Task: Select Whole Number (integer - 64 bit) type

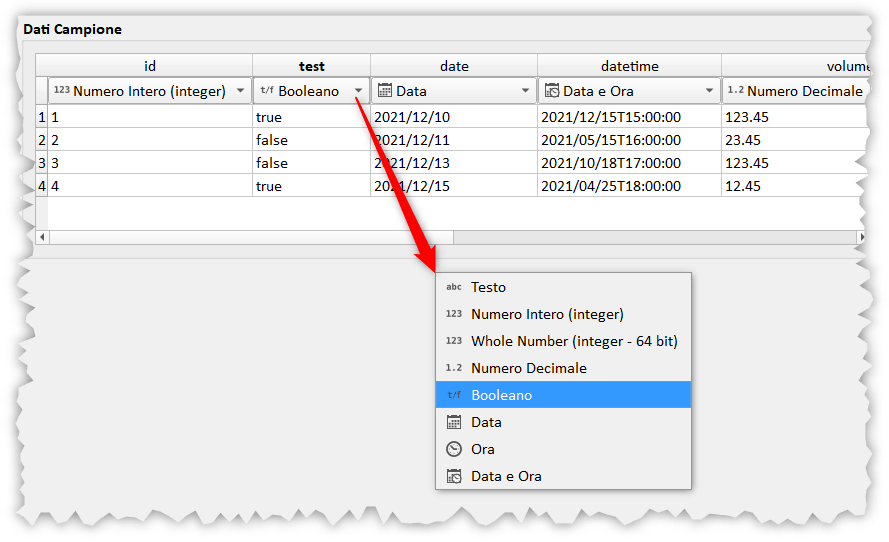Action: pyautogui.click(x=574, y=341)
